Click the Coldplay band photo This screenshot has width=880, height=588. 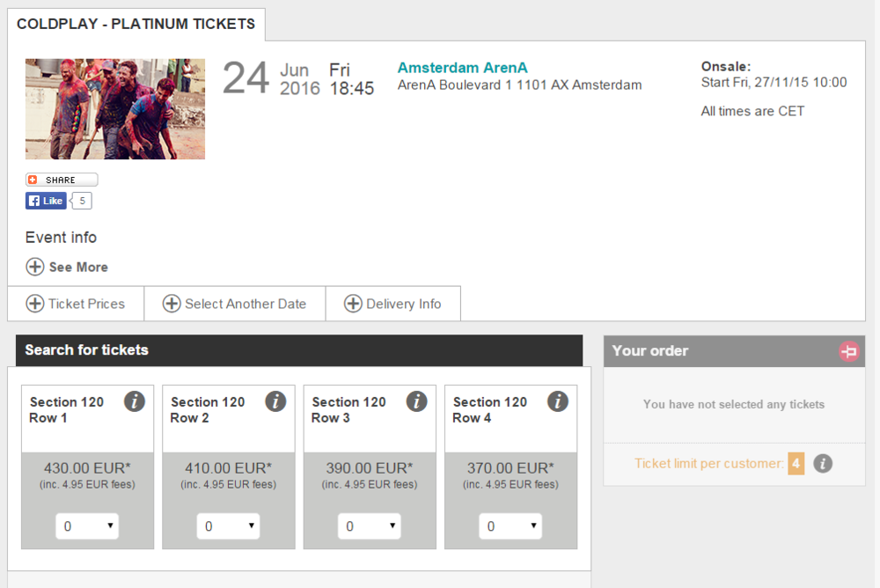tap(115, 109)
